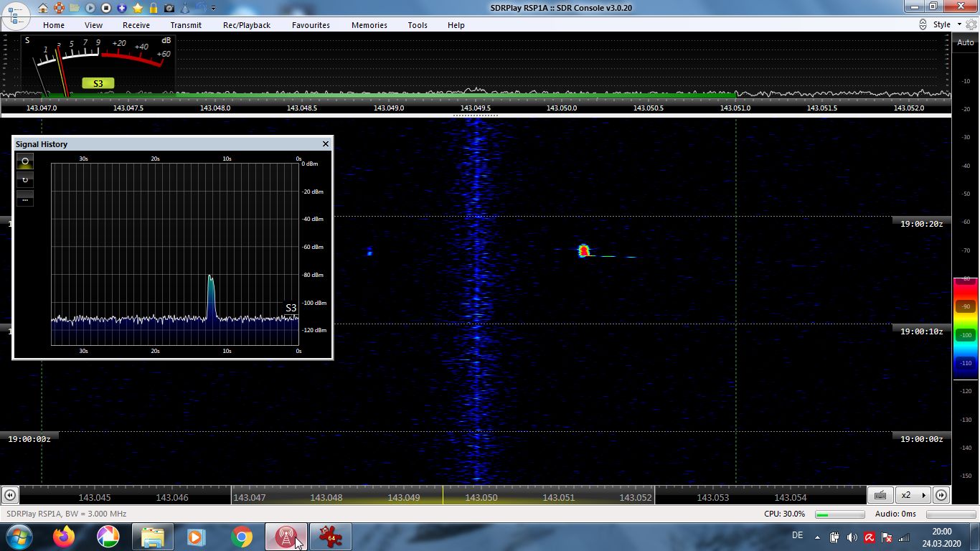
Task: Click the metronome icon in quick access toolbar
Action: [x=185, y=8]
